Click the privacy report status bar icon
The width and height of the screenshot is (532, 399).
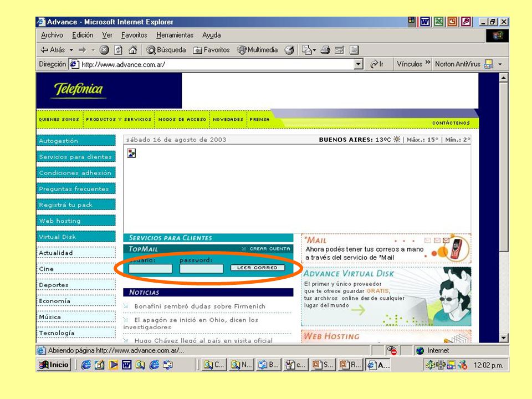pyautogui.click(x=392, y=350)
